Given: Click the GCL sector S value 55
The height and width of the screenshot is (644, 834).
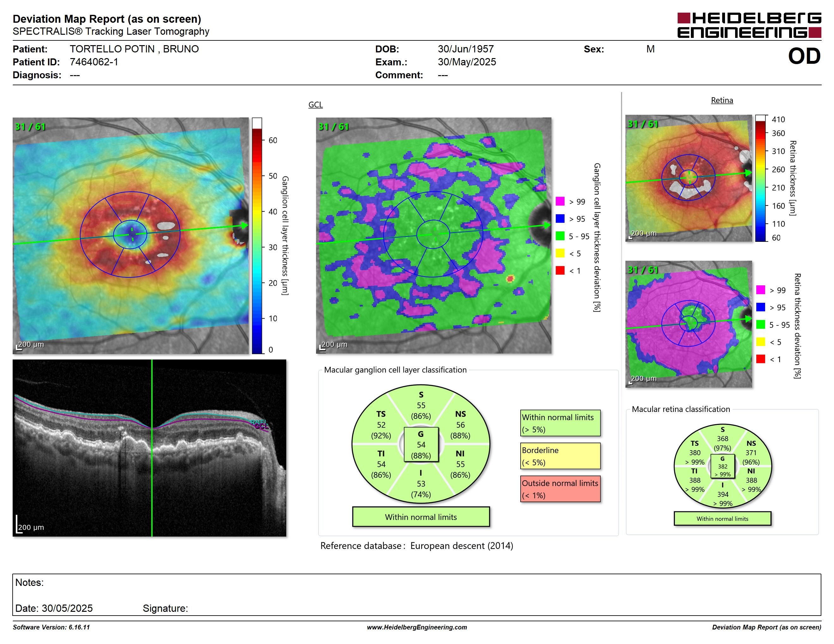Looking at the screenshot, I should coord(421,405).
